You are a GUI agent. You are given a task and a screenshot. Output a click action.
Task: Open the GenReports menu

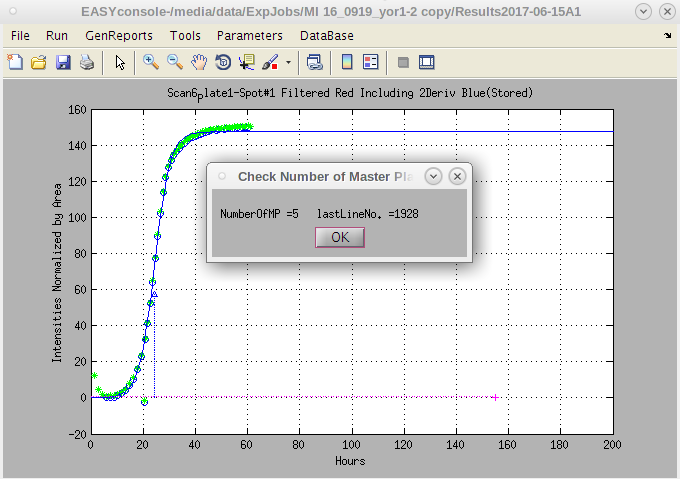(119, 35)
